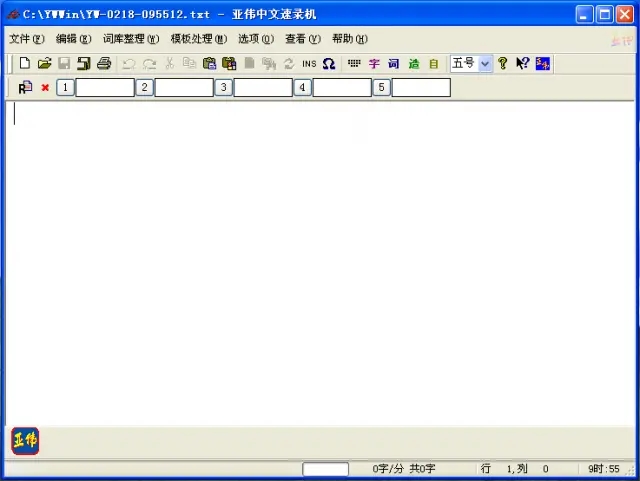Click the R register icon in second toolbar
Image resolution: width=640 pixels, height=481 pixels.
[x=25, y=87]
